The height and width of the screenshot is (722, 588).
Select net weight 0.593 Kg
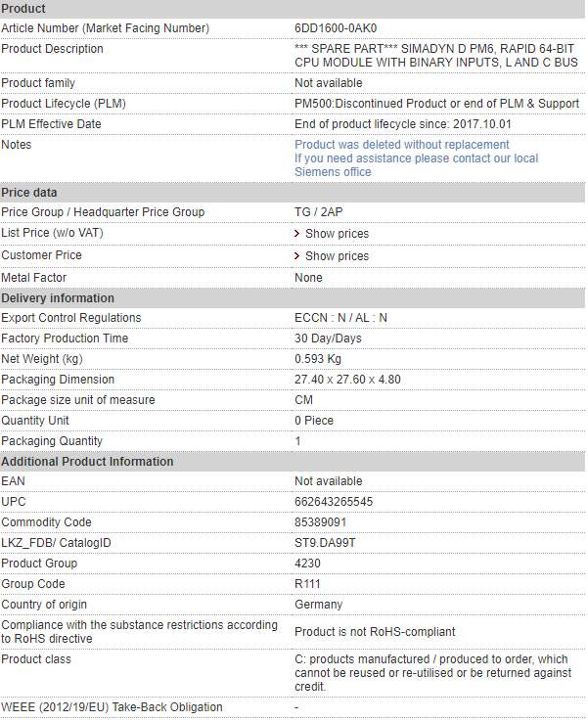coord(318,359)
